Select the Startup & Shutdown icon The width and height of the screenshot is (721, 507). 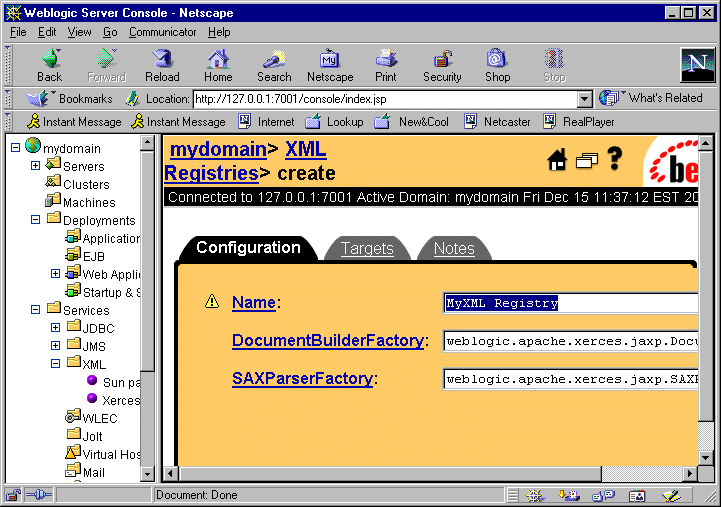click(x=73, y=290)
